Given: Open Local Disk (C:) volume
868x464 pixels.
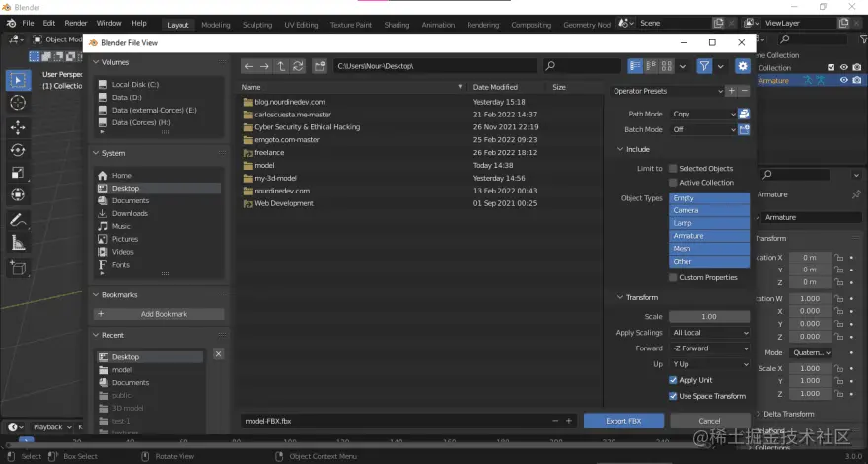Looking at the screenshot, I should [x=136, y=84].
